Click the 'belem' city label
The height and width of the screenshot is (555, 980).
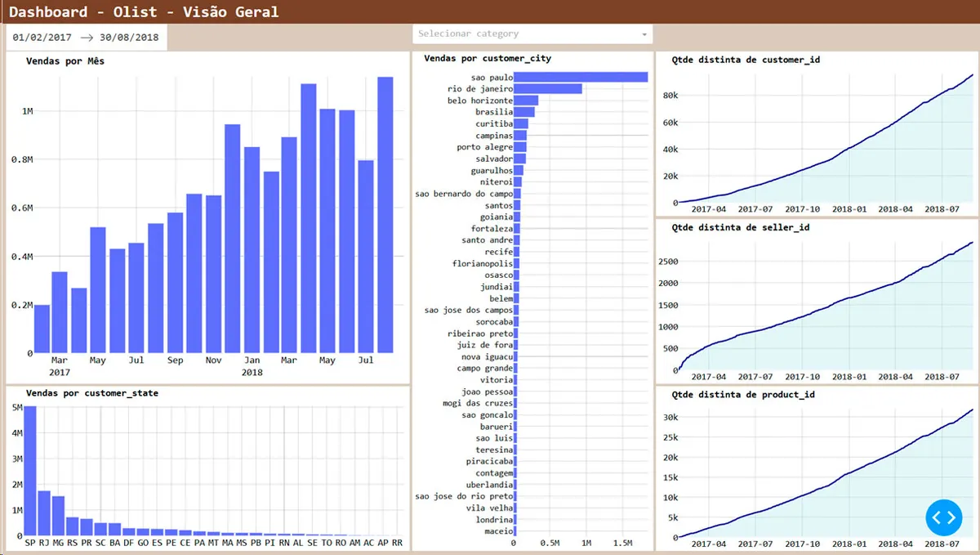(501, 299)
